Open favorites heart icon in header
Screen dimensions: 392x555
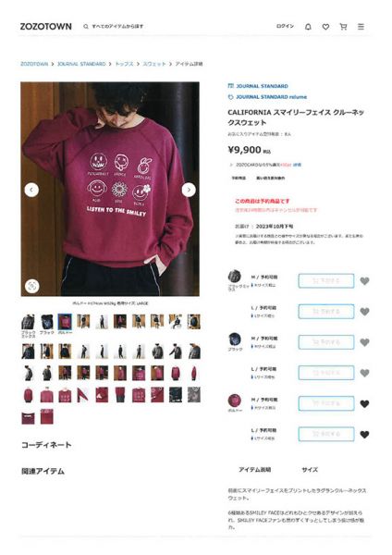(x=325, y=27)
